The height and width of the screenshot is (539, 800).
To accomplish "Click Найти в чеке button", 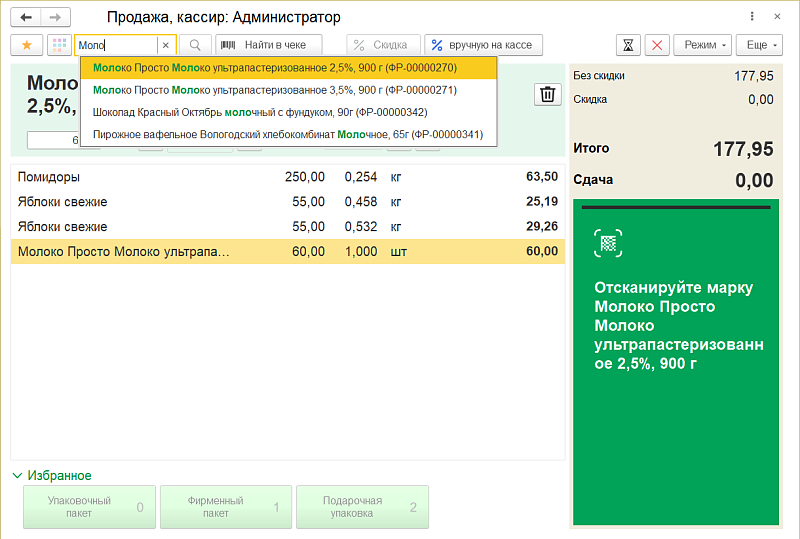I will (x=269, y=45).
